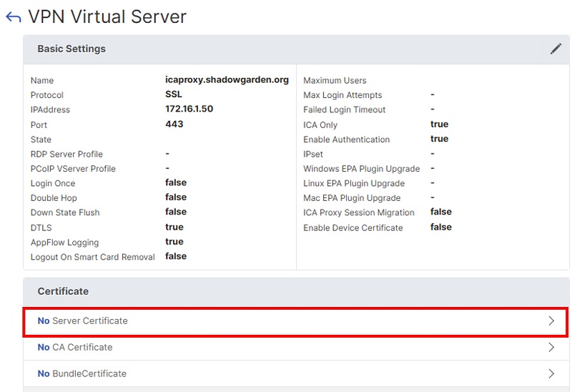Click the ICA Only true value
572x392 pixels.
pos(439,124)
